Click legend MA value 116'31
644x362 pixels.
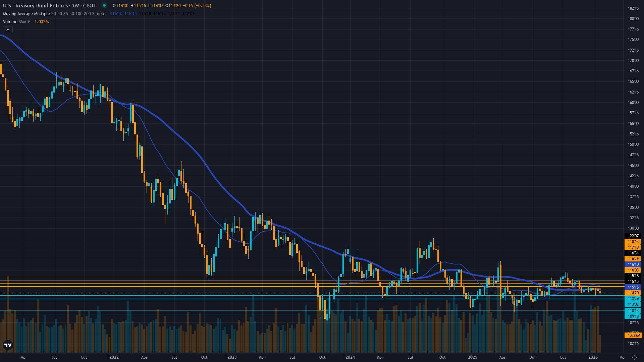click(174, 14)
